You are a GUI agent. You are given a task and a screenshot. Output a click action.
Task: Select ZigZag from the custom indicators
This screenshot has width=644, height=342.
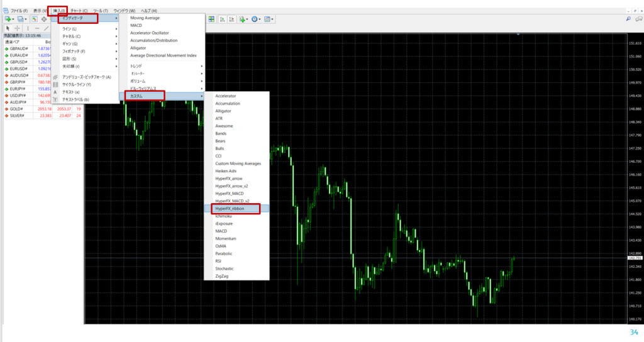pyautogui.click(x=222, y=276)
